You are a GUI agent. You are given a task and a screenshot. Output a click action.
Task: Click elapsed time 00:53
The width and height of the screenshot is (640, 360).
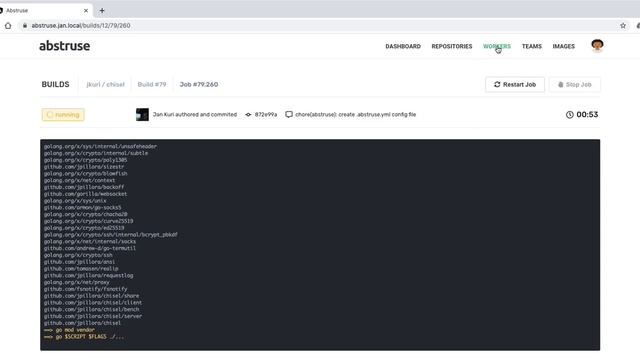587,115
